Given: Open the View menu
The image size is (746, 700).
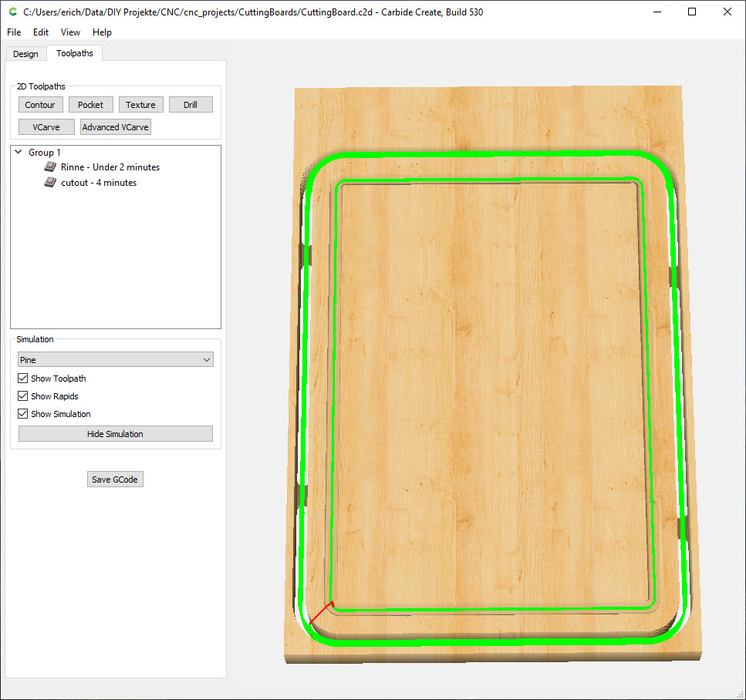Looking at the screenshot, I should [x=70, y=32].
